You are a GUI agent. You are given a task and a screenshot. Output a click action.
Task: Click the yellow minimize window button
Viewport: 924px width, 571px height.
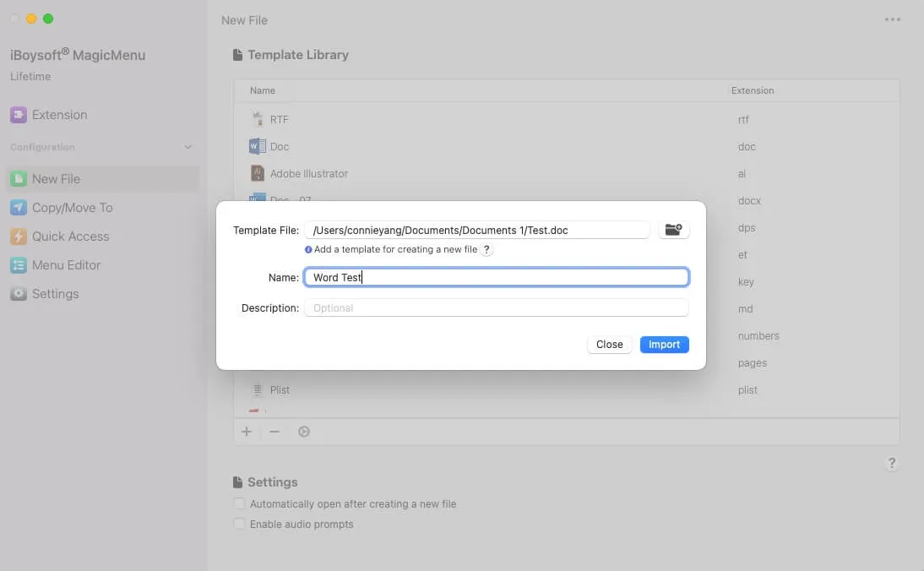pos(31,19)
